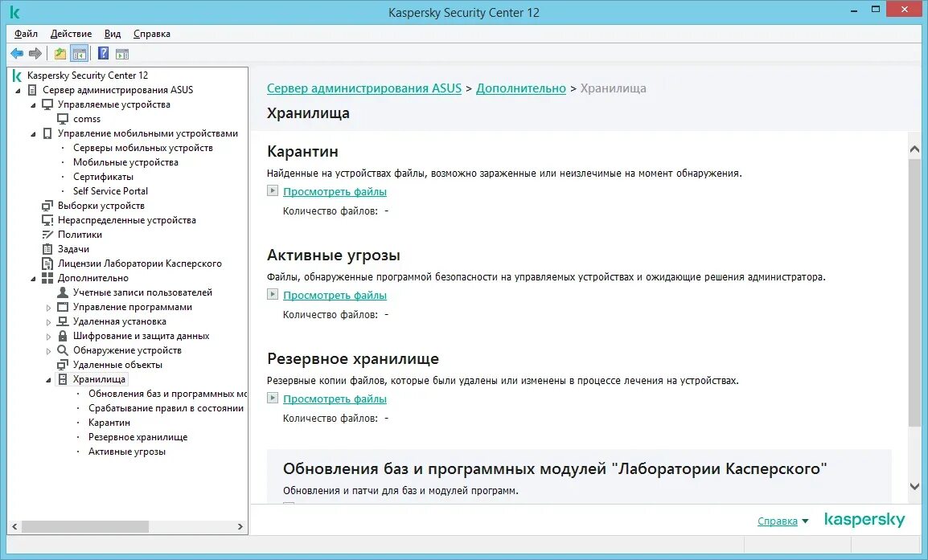Click the monitor icon of Управляемые устройства
The width and height of the screenshot is (928, 560).
(x=47, y=104)
